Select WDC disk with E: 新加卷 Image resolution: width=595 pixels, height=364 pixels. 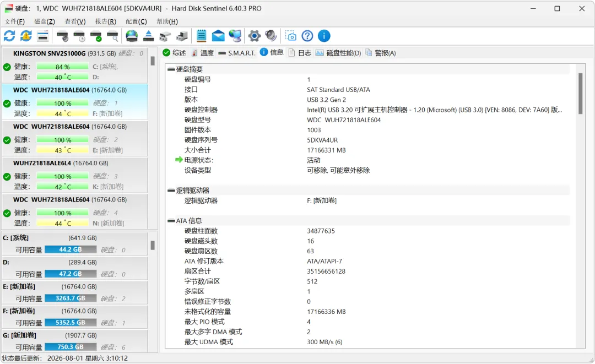[75, 138]
